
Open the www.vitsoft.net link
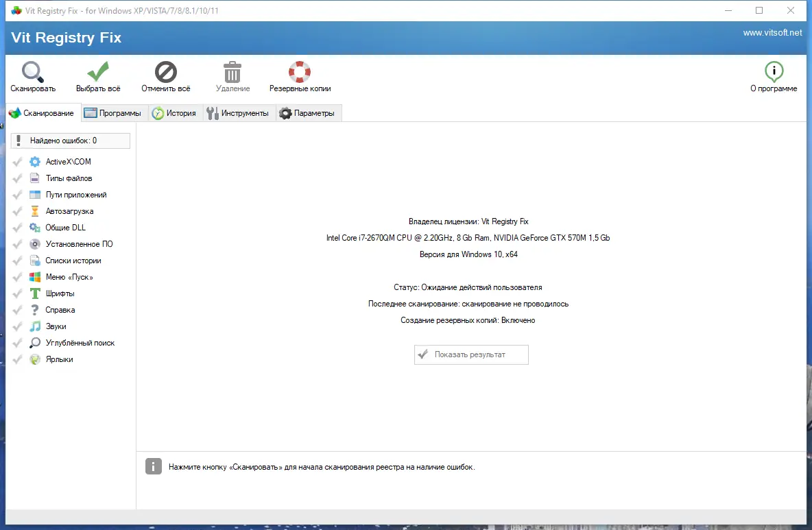(772, 32)
